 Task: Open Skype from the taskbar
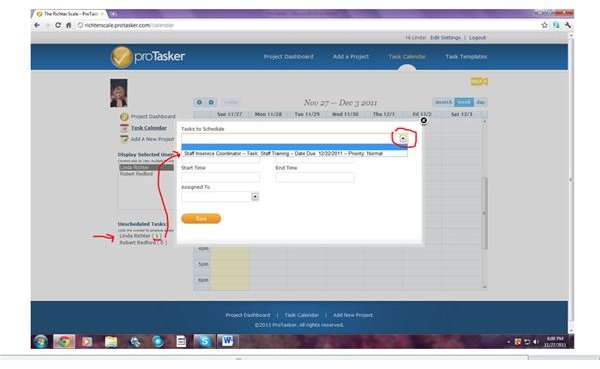(204, 341)
